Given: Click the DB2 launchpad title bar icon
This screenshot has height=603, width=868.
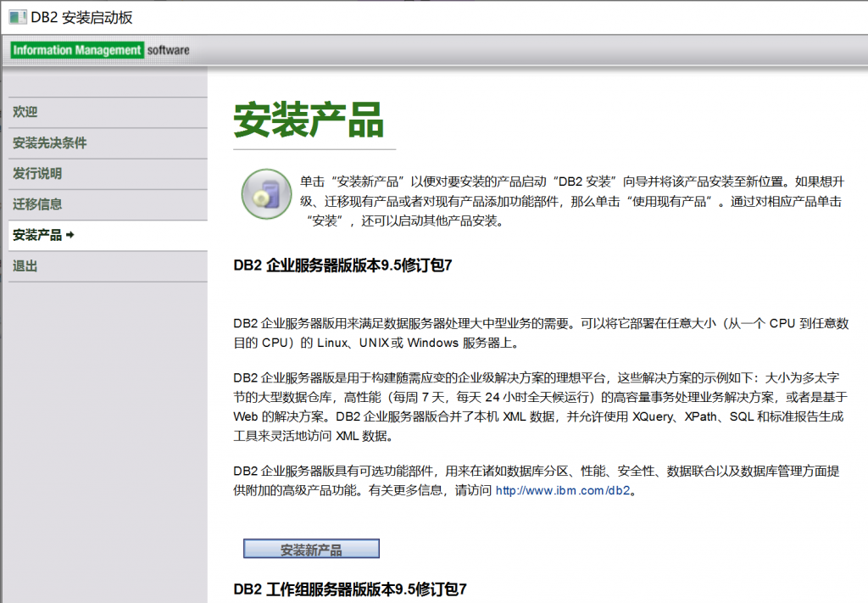Looking at the screenshot, I should coord(17,17).
